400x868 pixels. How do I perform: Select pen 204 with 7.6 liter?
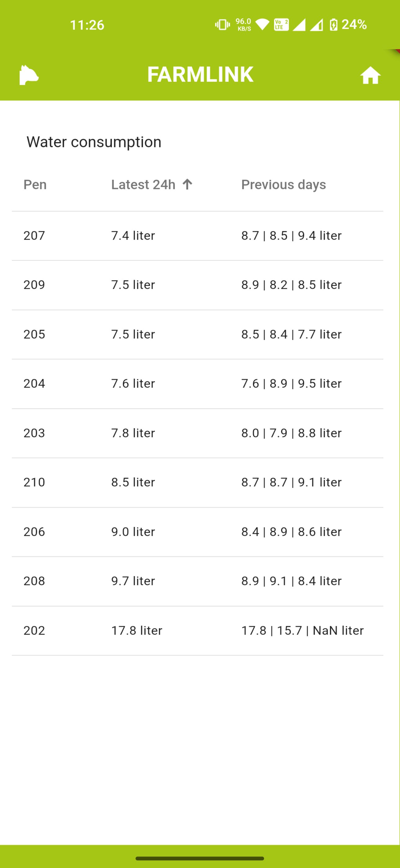pyautogui.click(x=198, y=384)
